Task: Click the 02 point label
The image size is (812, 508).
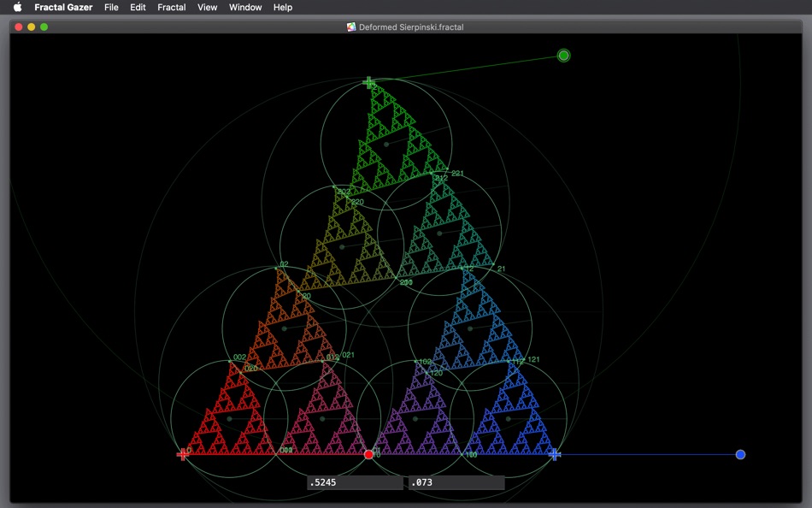Action: 285,264
